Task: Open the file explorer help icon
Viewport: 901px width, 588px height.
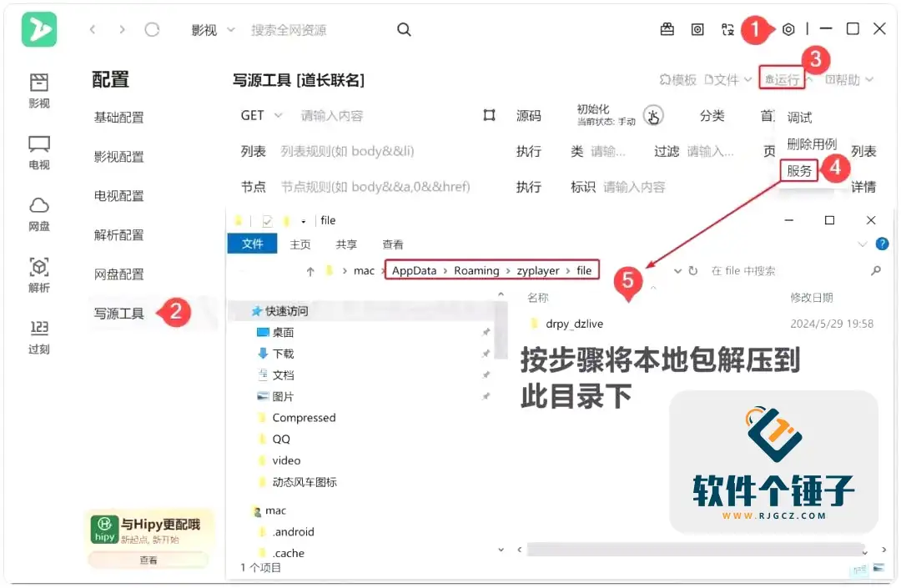Action: (x=882, y=244)
